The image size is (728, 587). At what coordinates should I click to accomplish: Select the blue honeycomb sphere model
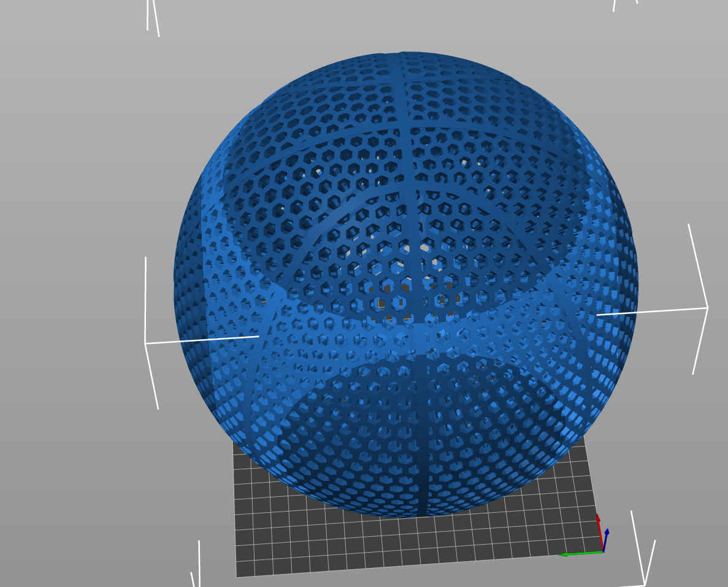[406, 284]
